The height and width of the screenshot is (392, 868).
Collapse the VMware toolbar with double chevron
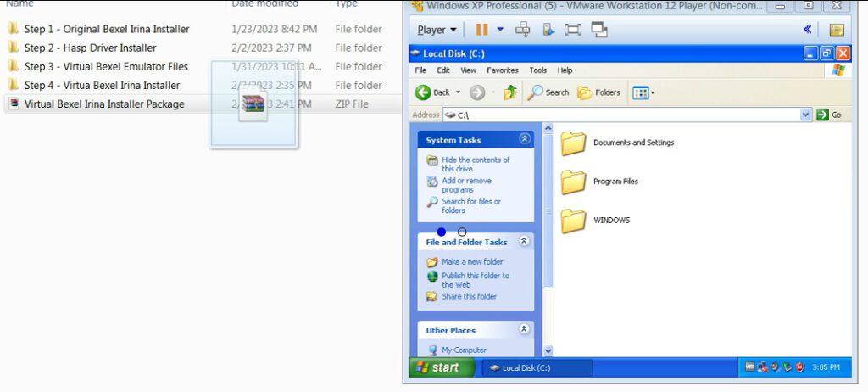click(x=808, y=30)
